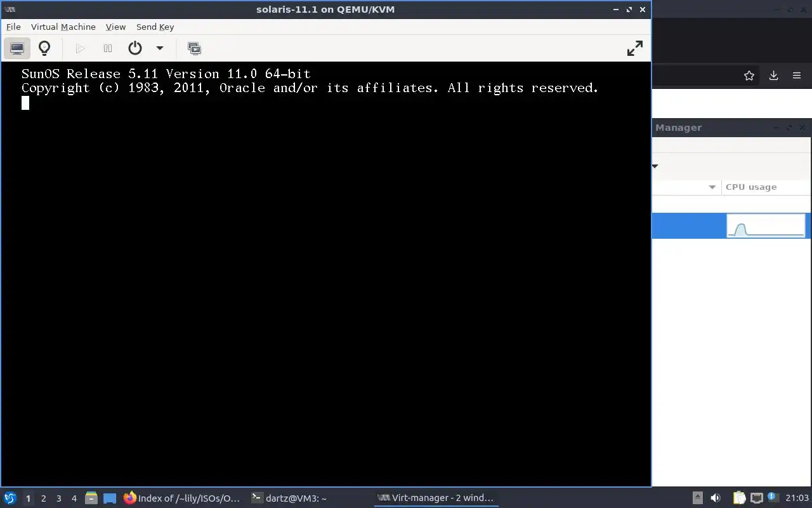Expand the shutdown options dropdown arrow
Viewport: 812px width, 508px height.
click(160, 48)
